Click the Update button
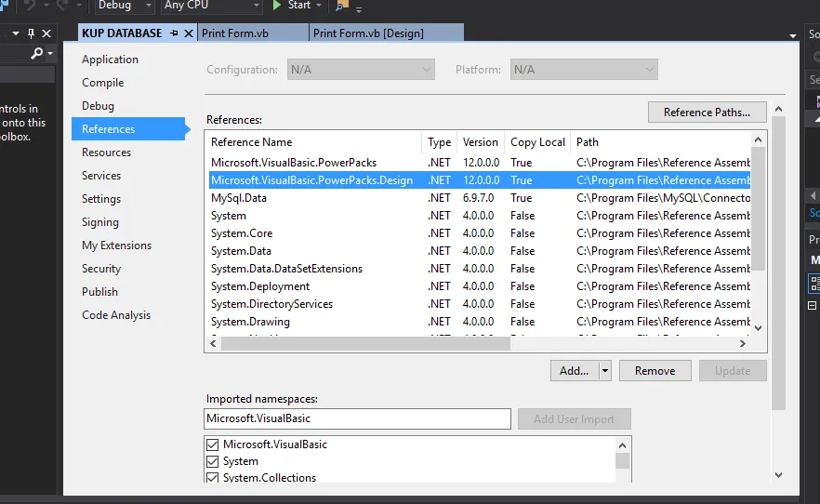Viewport: 820px width, 504px height. coord(733,371)
